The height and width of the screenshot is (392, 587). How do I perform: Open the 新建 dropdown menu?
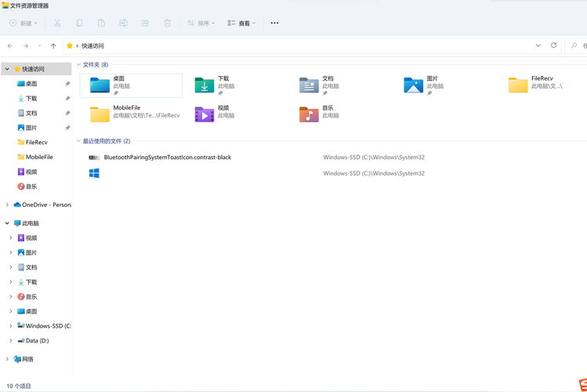pos(22,24)
